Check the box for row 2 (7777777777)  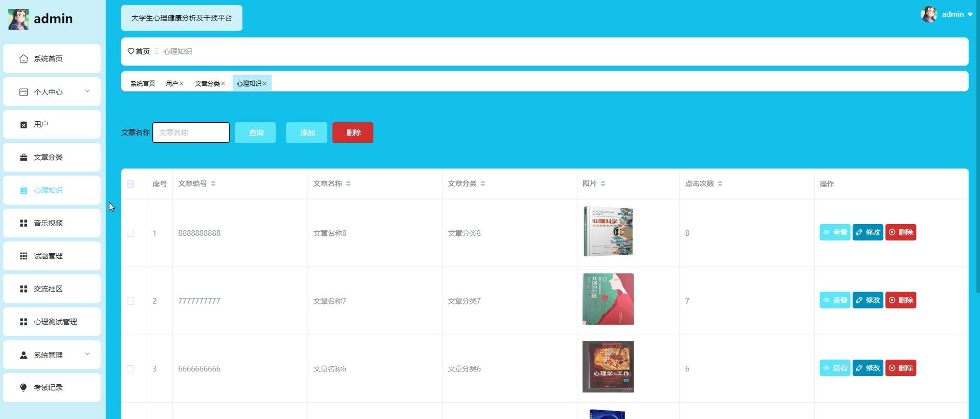tap(130, 301)
